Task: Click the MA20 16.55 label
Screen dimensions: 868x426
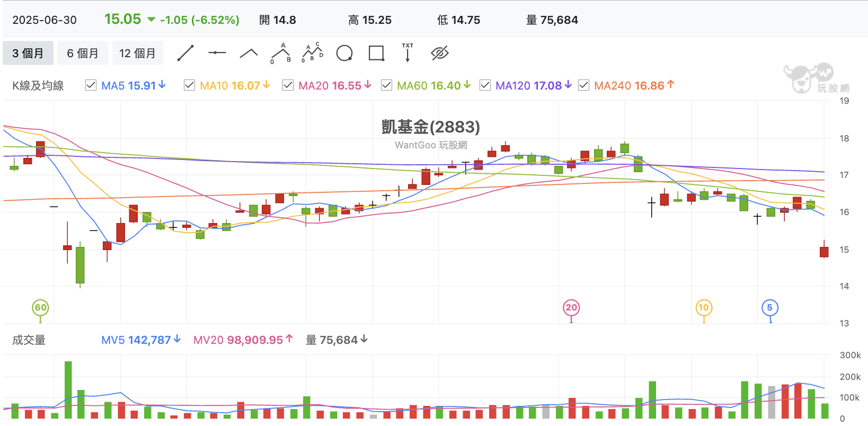Action: [335, 85]
